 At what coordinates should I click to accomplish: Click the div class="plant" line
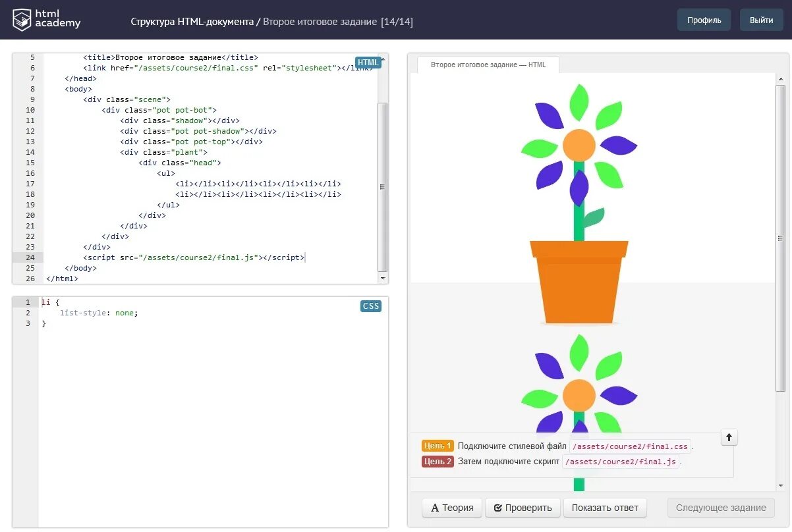pyautogui.click(x=164, y=152)
